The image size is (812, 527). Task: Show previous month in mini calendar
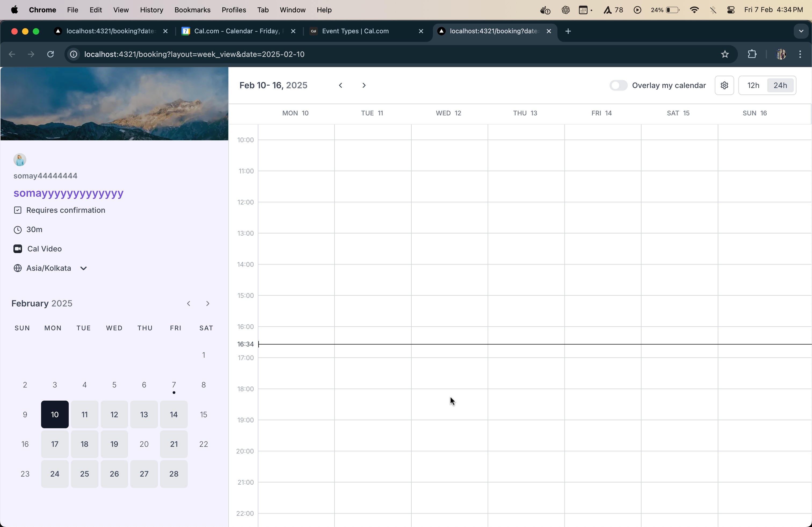coord(189,303)
